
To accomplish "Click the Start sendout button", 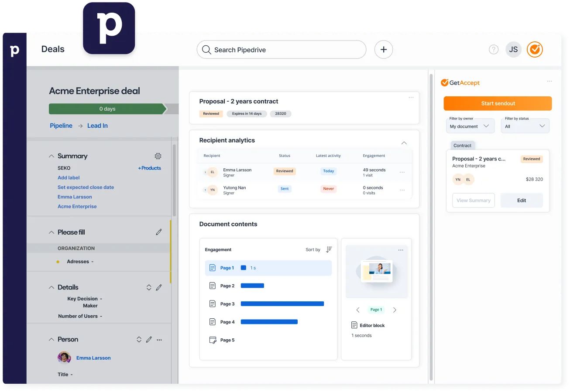I will (498, 103).
